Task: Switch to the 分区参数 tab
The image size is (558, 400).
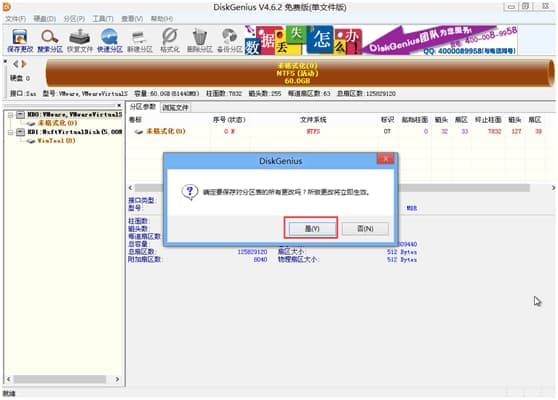Action: (x=143, y=107)
